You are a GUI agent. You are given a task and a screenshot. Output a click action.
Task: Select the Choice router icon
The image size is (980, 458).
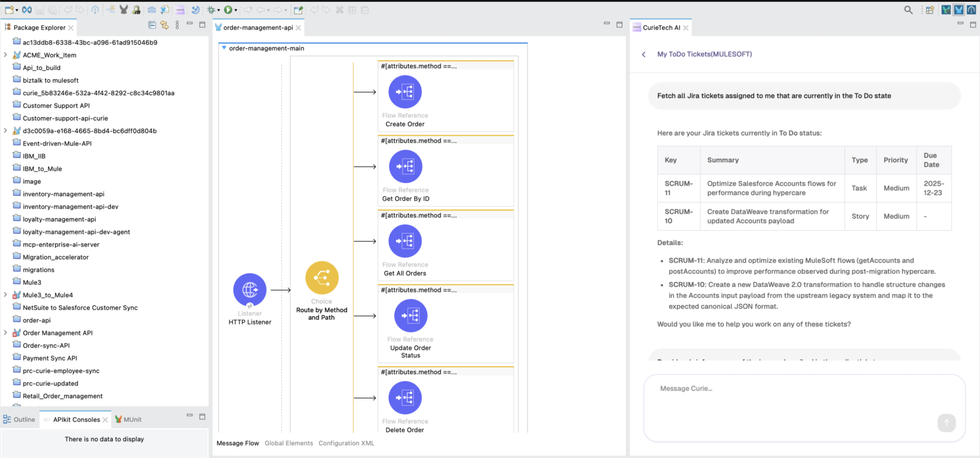coord(322,278)
